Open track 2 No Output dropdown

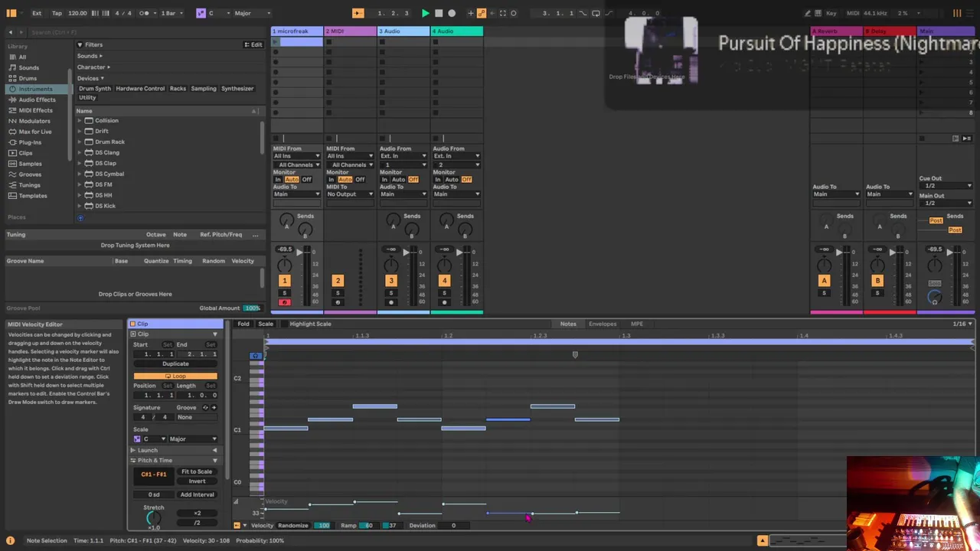350,194
